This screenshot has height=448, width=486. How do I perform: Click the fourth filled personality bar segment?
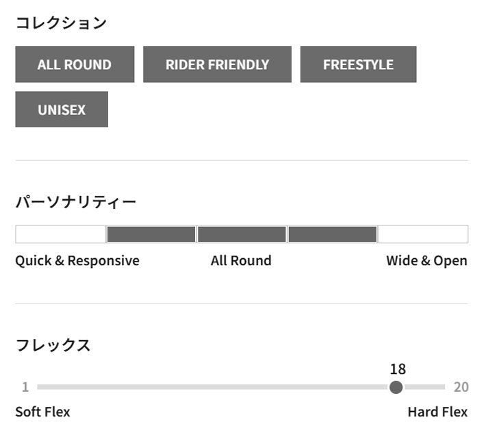pos(333,234)
